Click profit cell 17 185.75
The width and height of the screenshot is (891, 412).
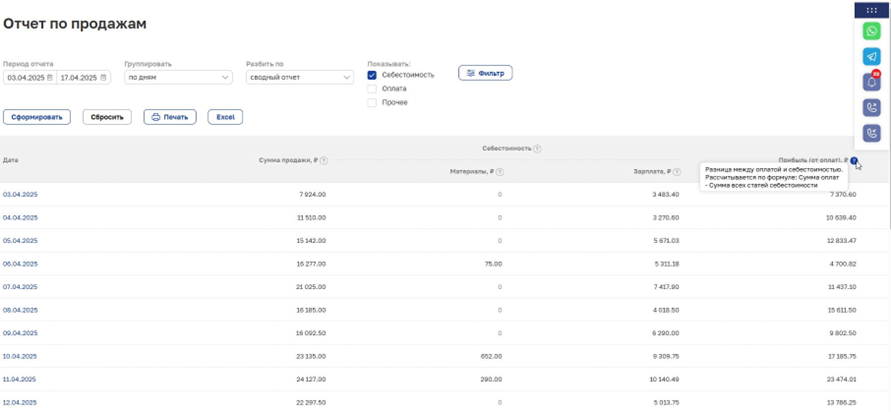841,356
